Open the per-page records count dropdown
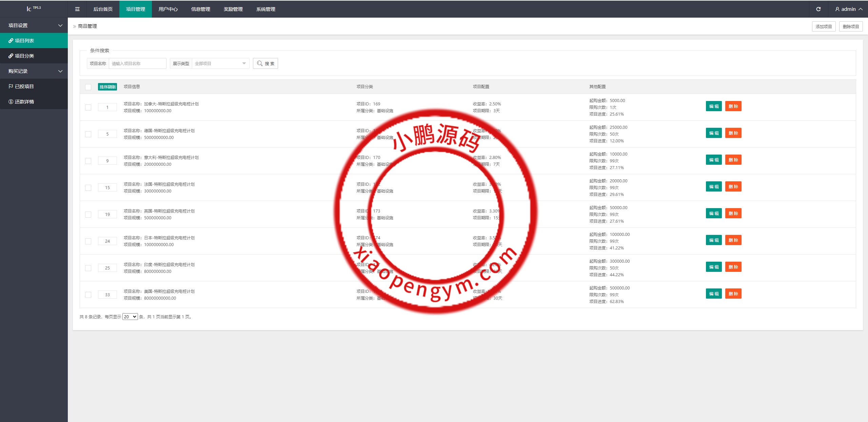 click(130, 317)
